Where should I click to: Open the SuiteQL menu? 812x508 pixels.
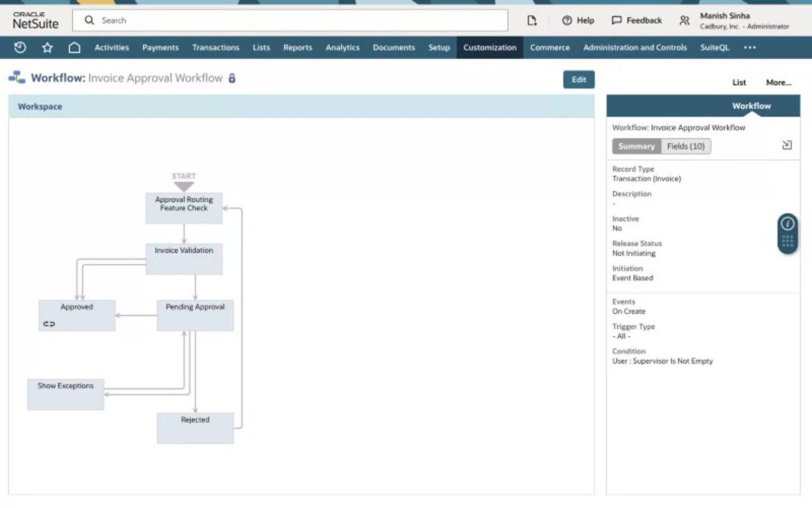[x=714, y=47]
